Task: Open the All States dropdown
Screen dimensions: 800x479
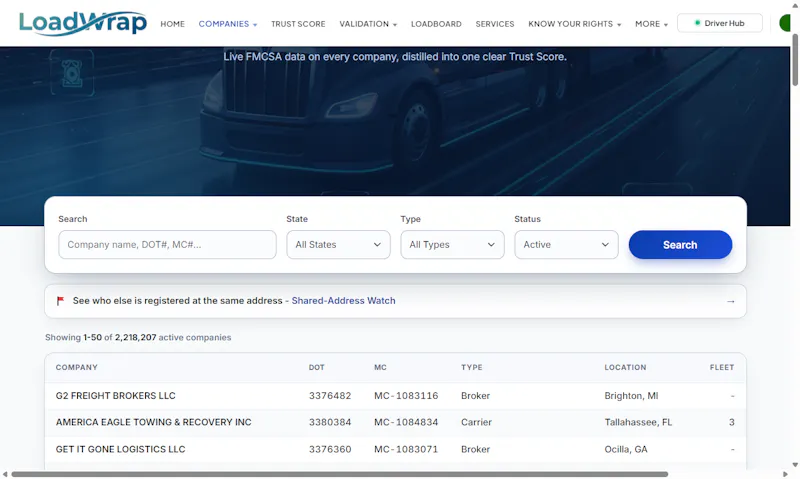Action: click(338, 244)
